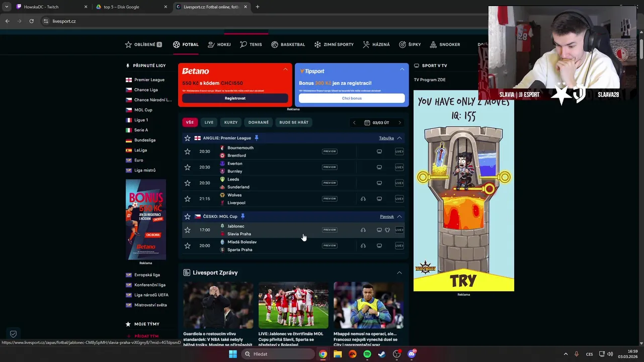Click the taskbar Hledat search box

tap(278, 354)
